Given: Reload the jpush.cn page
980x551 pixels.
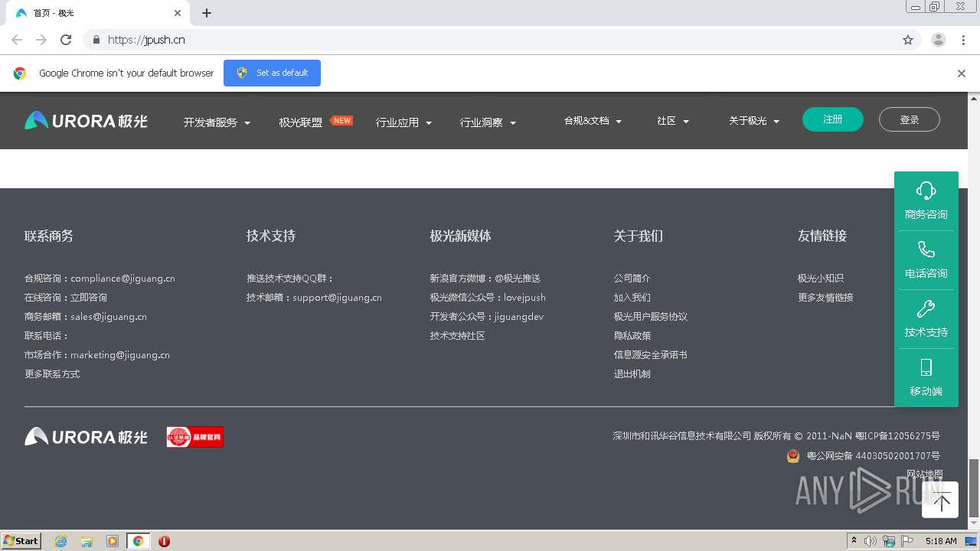Looking at the screenshot, I should (66, 40).
